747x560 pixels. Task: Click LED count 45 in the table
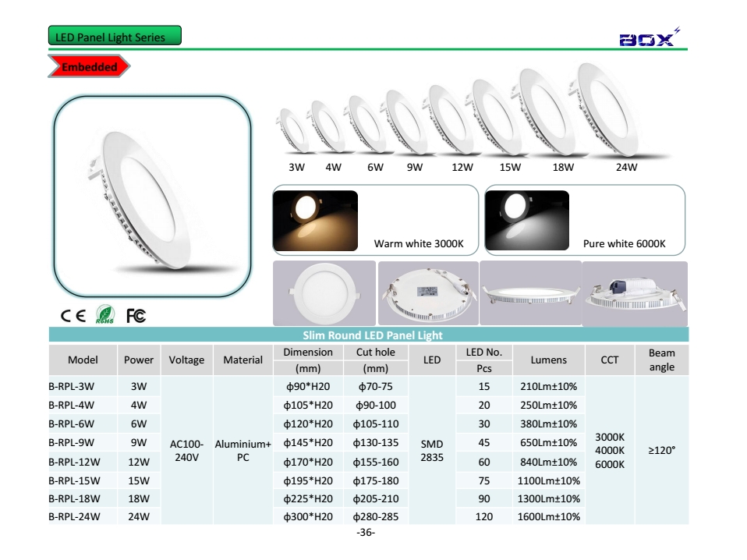coord(484,442)
